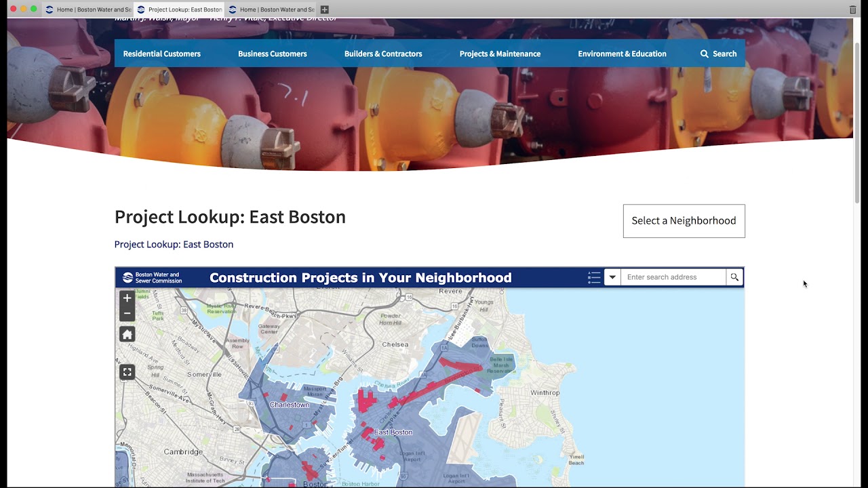Screen dimensions: 868x488
Task: Select the Project Lookup: East Boston tab
Action: click(179, 9)
